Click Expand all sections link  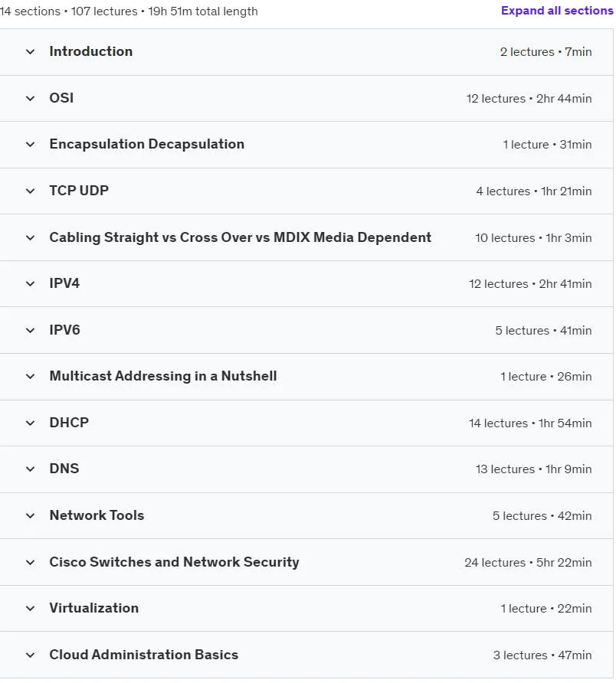coord(557,11)
